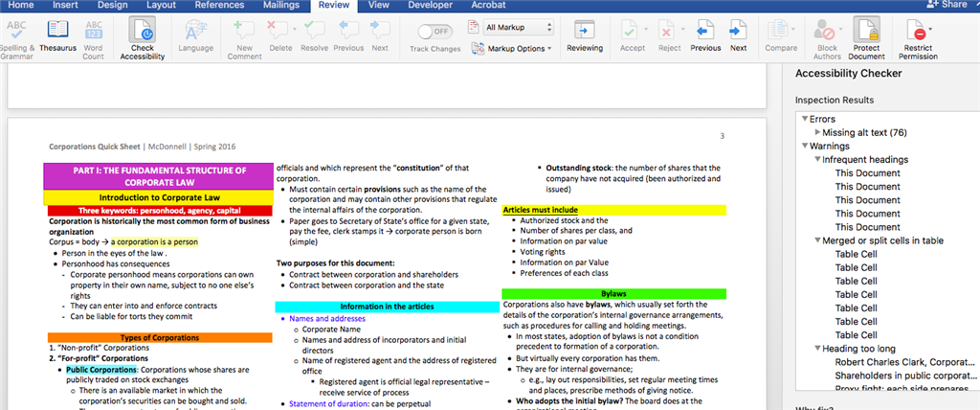Switch to the References tab
The width and height of the screenshot is (980, 410).
coord(219,5)
